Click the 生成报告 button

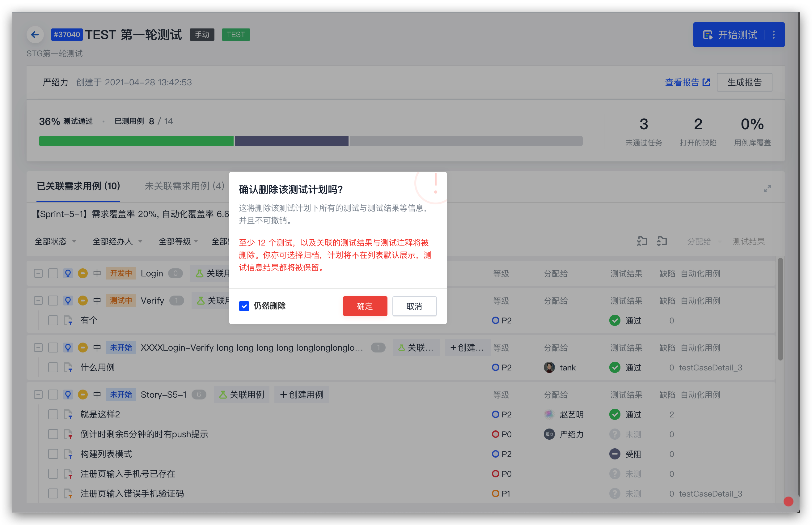pos(744,82)
